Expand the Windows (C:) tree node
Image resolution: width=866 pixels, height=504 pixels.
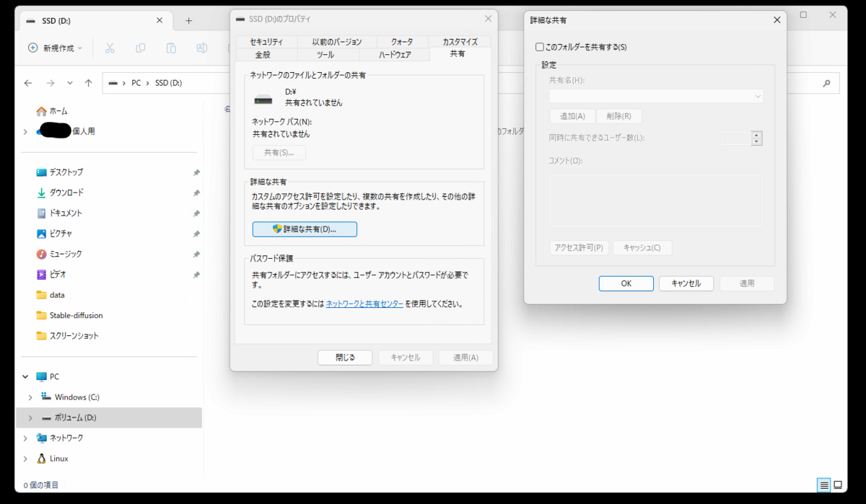pos(30,397)
